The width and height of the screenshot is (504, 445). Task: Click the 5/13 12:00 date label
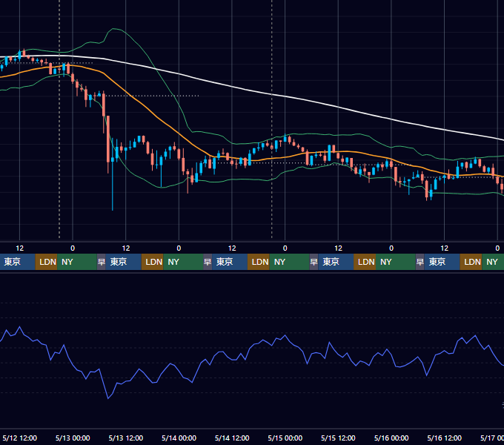[x=126, y=438]
